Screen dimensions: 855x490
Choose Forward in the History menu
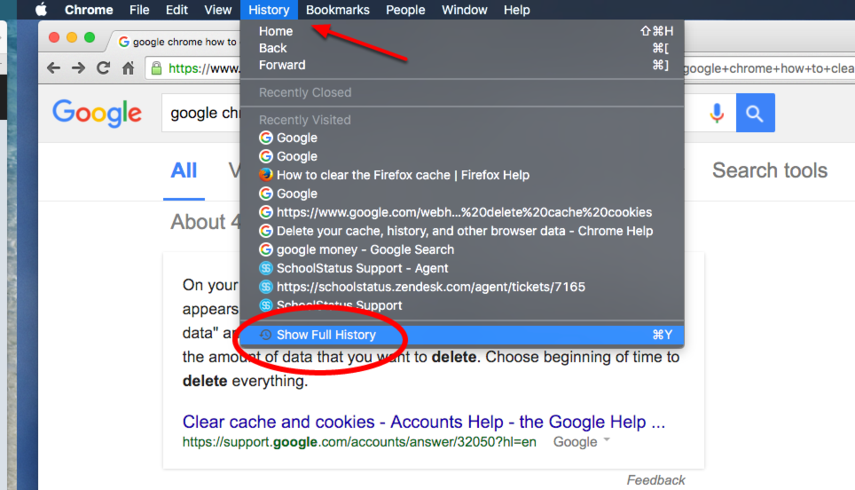click(462, 65)
